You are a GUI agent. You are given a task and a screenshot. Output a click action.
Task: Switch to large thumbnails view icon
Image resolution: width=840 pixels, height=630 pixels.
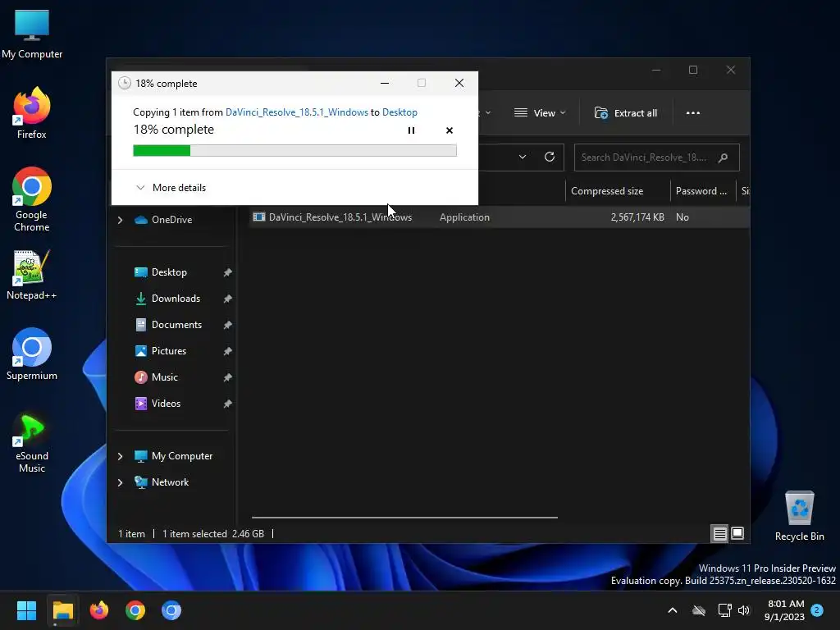[737, 533]
